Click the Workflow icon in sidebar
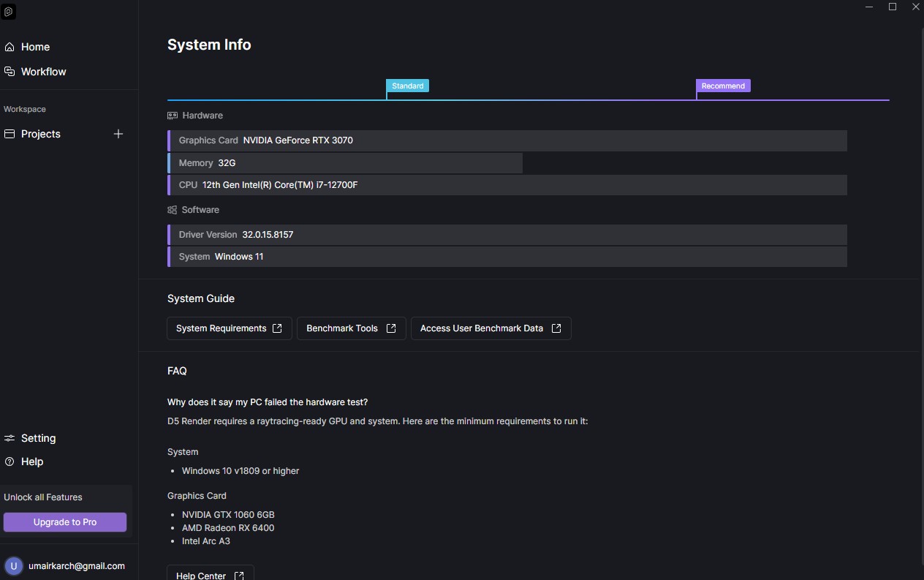The image size is (924, 580). tap(10, 72)
